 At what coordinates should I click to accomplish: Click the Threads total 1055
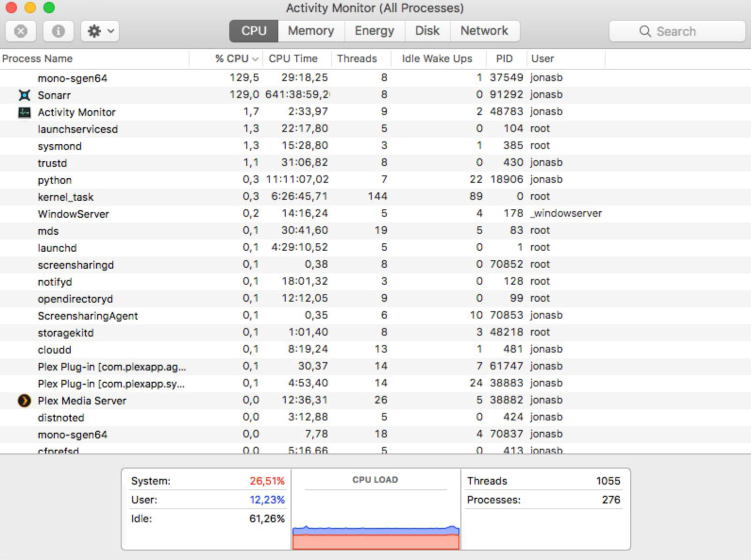tap(608, 481)
